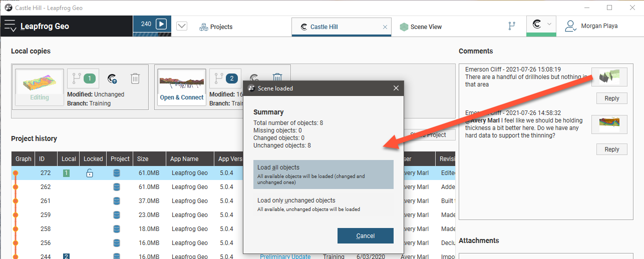Click local badge 2 in row 244
The height and width of the screenshot is (259, 644).
[x=66, y=256]
